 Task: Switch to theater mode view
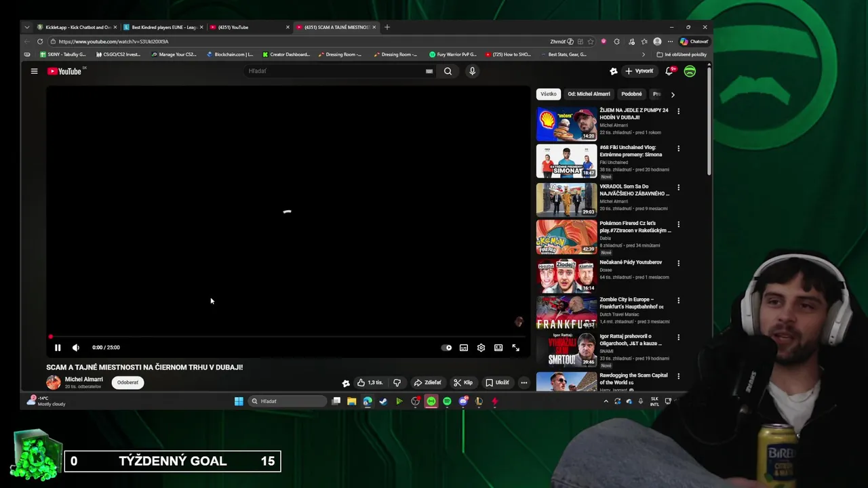(498, 348)
